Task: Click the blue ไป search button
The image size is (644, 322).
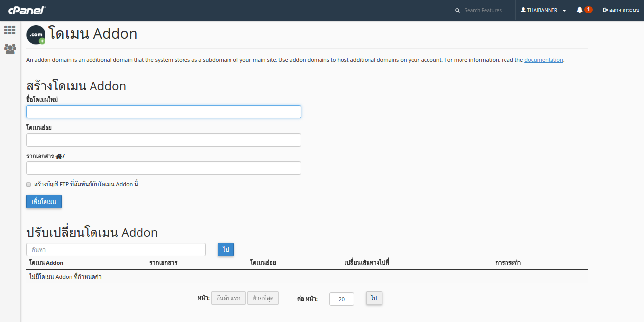Action: (226, 250)
